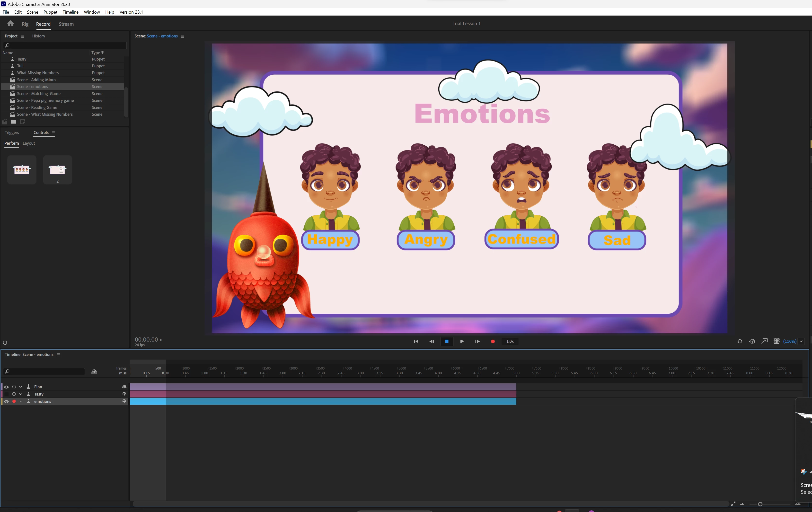Viewport: 812px width, 512px height.
Task: Click the refresh scene icon beside mesh icon
Action: [740, 341]
